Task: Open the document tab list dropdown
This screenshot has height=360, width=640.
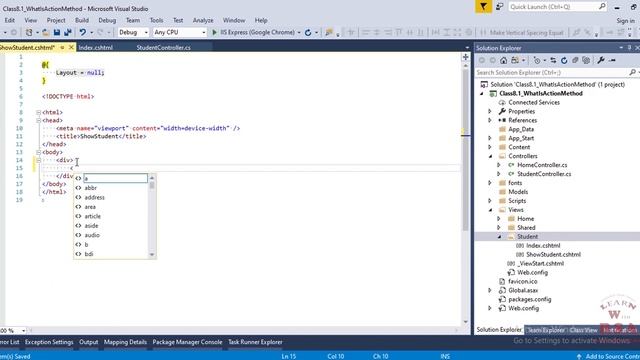Action: coord(467,48)
